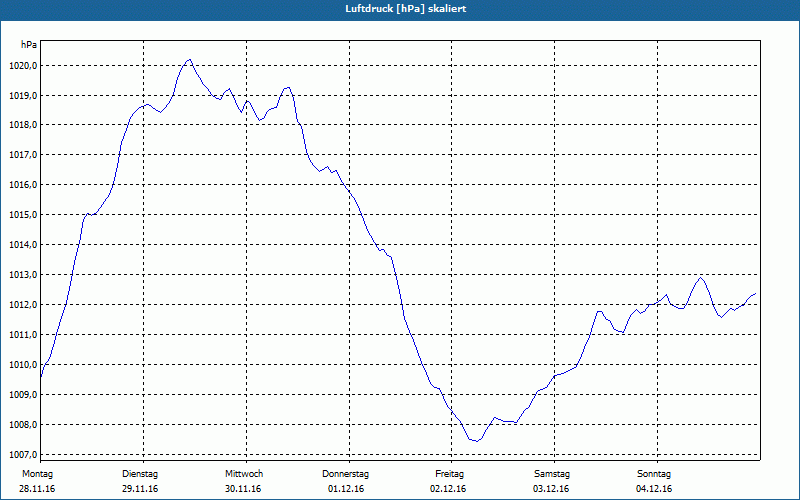Click the date 01.12.16
The image size is (800, 500).
[346, 489]
